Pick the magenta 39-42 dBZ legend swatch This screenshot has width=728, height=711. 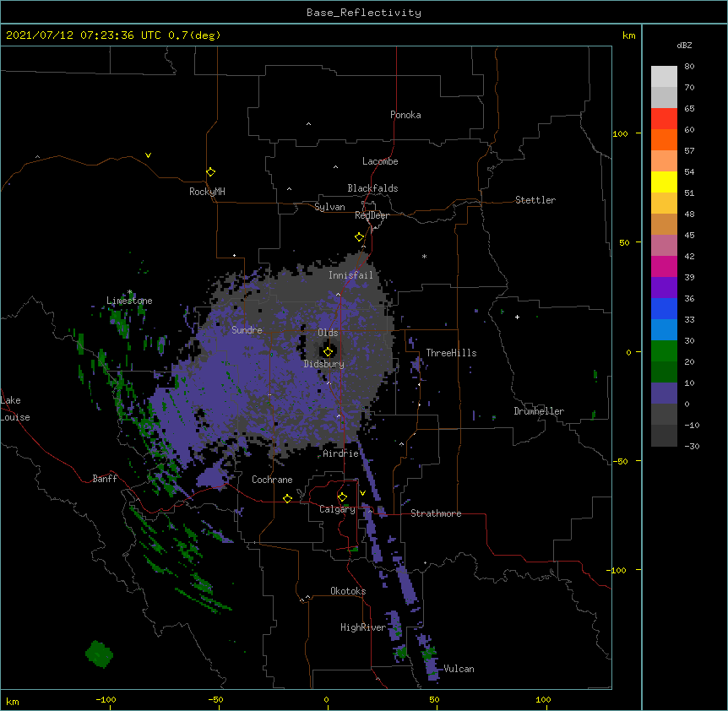[664, 266]
